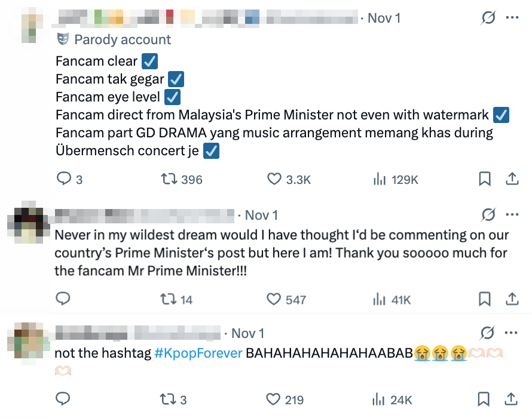
Task: Like the #KpopForever reply with 219 likes
Action: pyautogui.click(x=274, y=399)
